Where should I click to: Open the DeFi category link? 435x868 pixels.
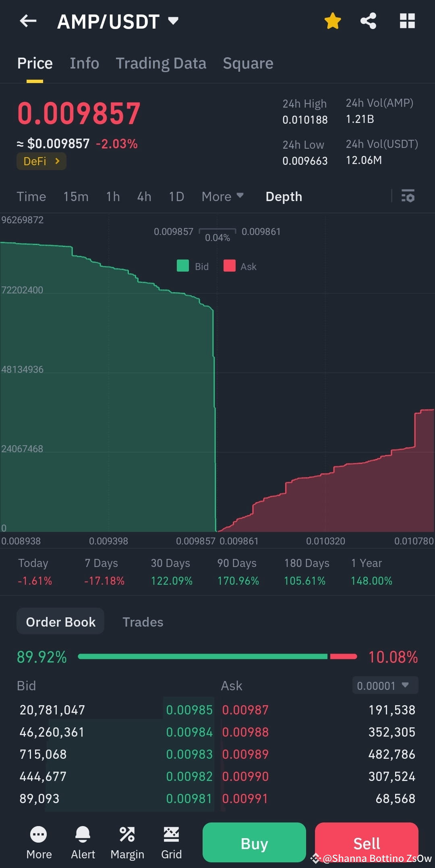pos(41,161)
